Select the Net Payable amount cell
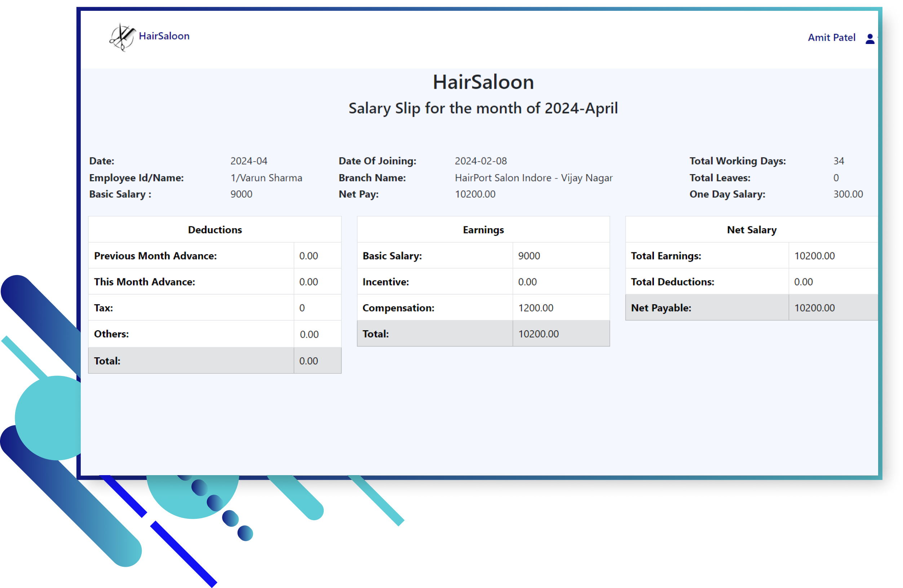Viewport: 903px width, 588px height. point(814,308)
